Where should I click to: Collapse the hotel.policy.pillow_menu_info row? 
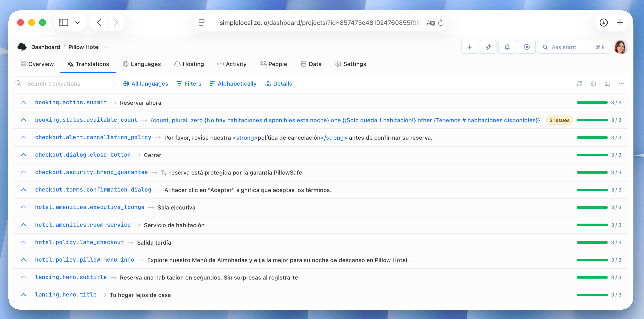coord(23,260)
